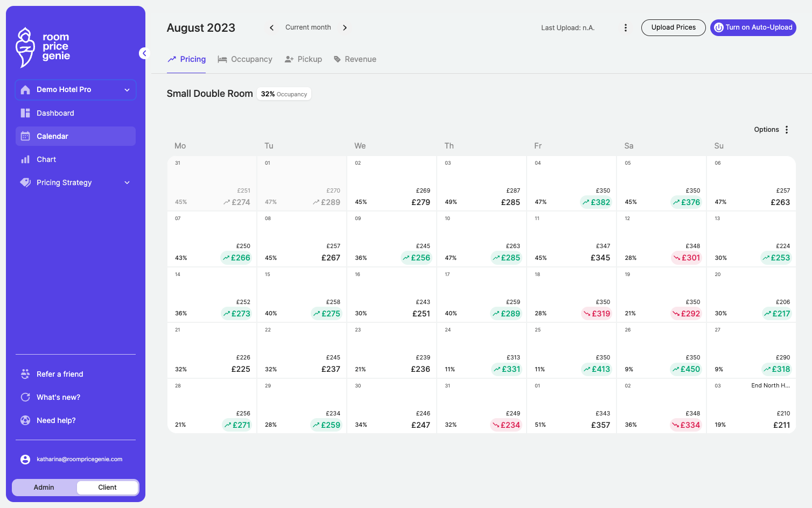The width and height of the screenshot is (812, 508).
Task: Go to previous month arrow
Action: 271,27
